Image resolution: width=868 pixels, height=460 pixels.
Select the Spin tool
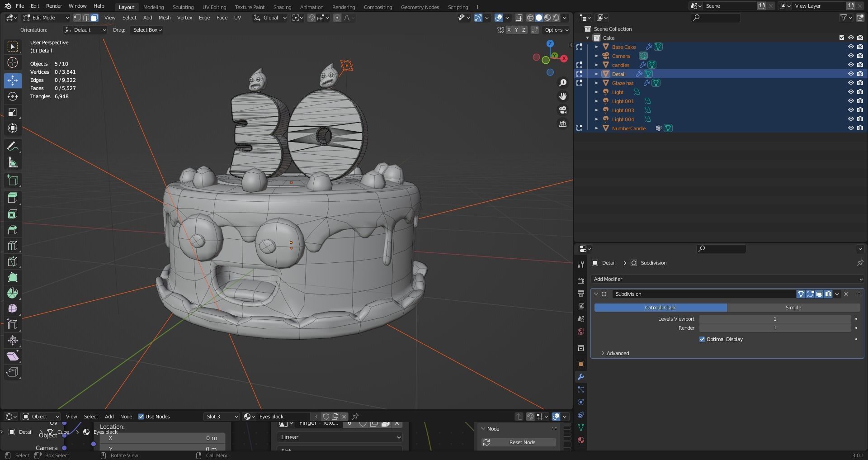point(13,293)
